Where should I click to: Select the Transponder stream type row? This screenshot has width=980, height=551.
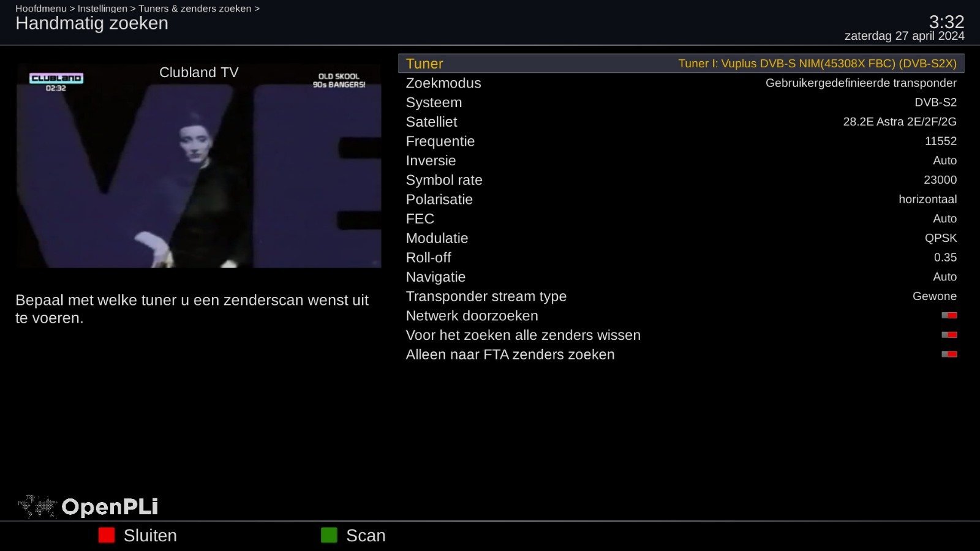(x=681, y=296)
